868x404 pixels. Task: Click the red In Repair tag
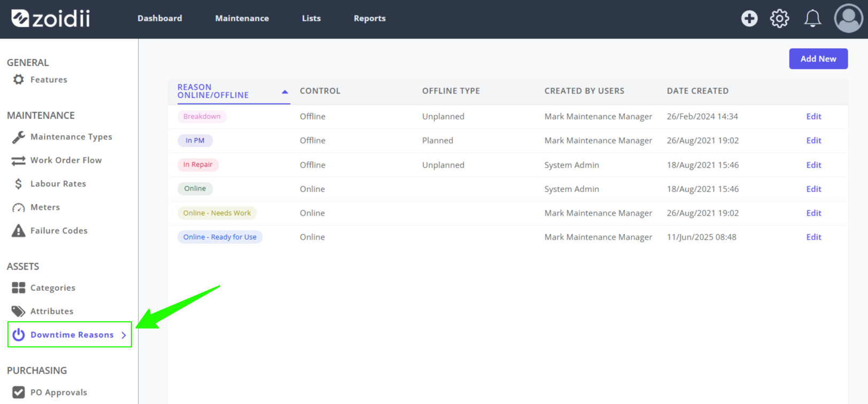click(x=198, y=164)
